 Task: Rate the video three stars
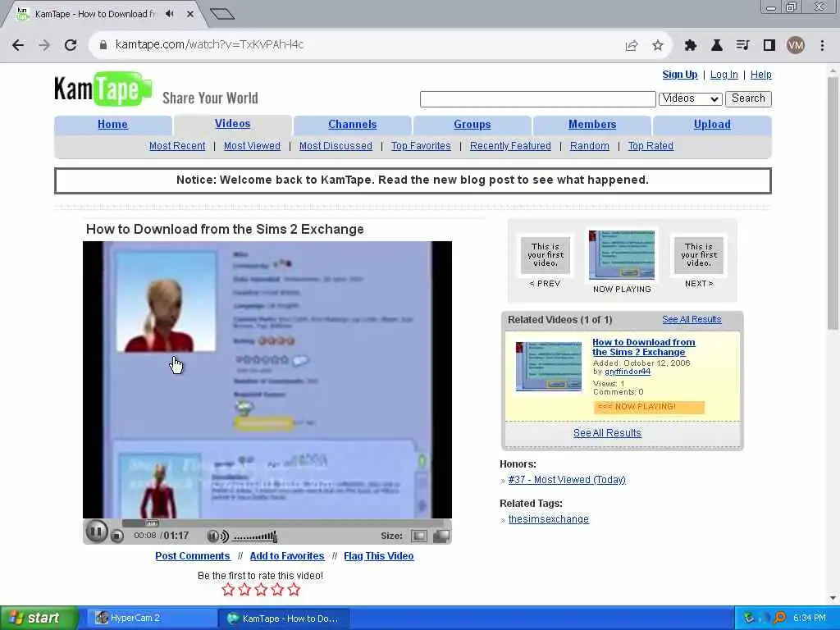tap(261, 590)
